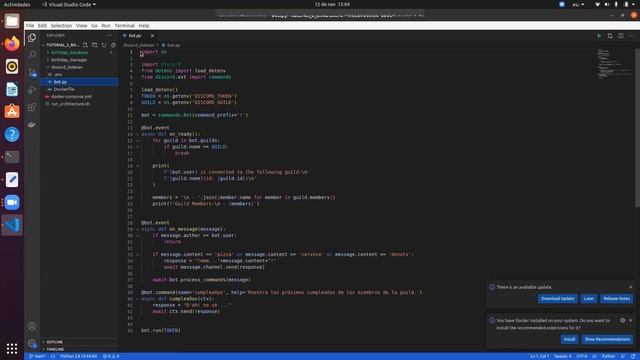Screen dimensions: 640x360
Task: Run the Python file from editor toolbar
Action: pyautogui.click(x=599, y=36)
